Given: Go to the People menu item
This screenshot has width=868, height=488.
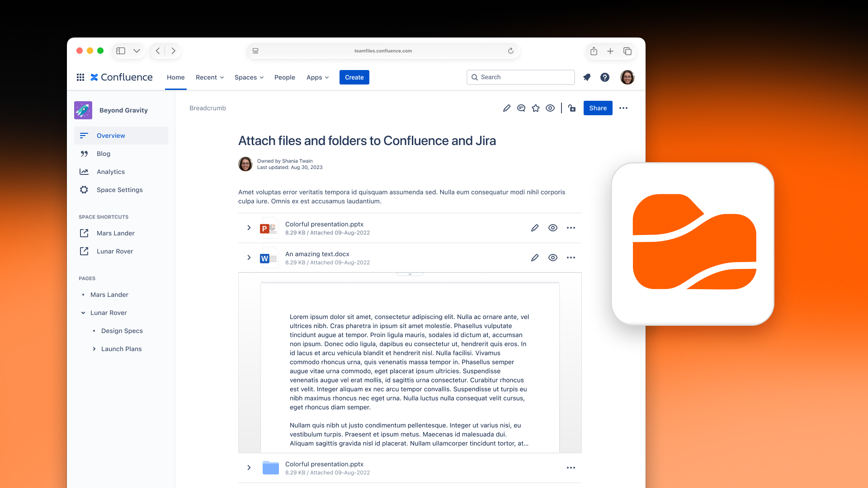Looking at the screenshot, I should 284,77.
